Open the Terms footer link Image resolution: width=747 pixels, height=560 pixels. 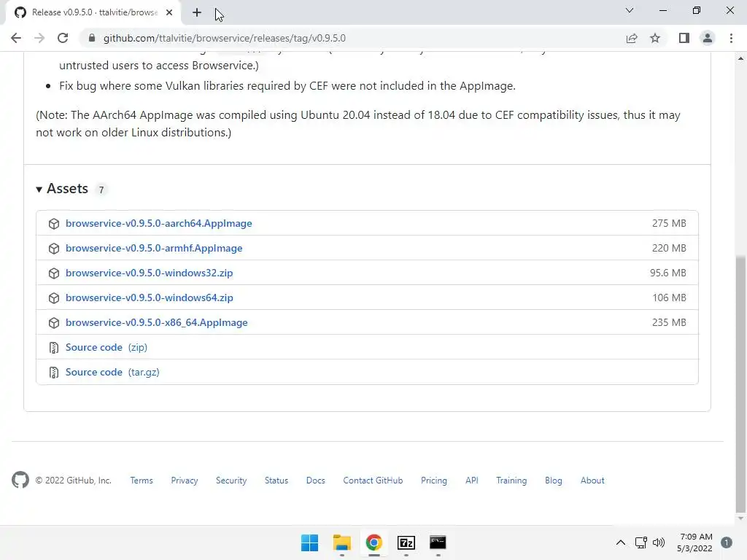pos(142,481)
